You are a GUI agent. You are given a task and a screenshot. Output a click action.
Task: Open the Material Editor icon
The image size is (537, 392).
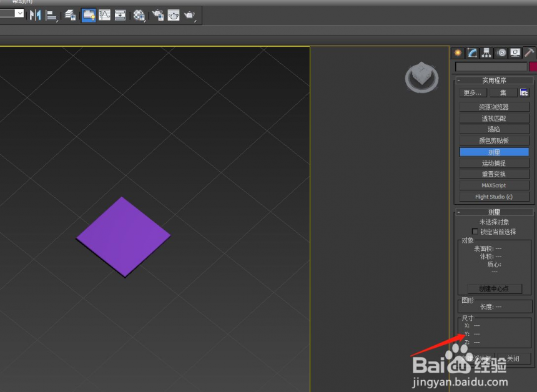click(x=139, y=15)
